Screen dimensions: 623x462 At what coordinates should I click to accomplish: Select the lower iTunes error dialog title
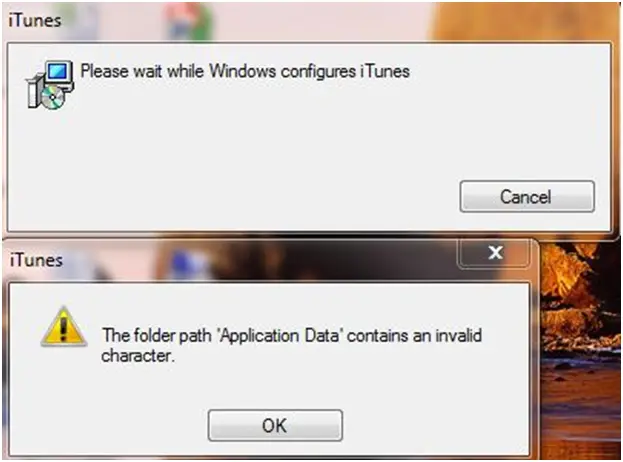pos(36,260)
